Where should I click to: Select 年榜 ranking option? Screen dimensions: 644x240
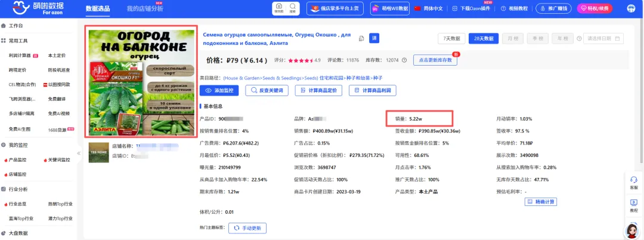562,39
